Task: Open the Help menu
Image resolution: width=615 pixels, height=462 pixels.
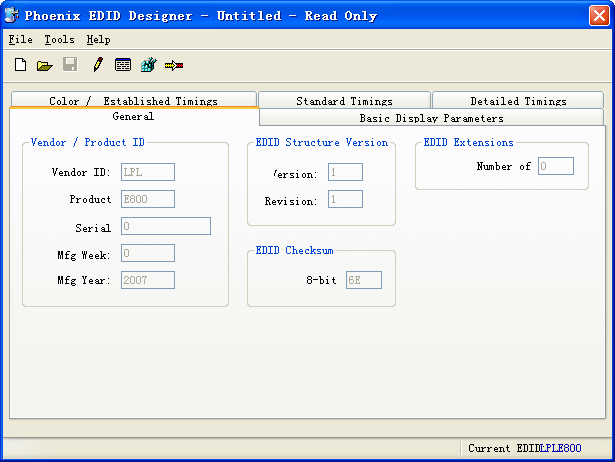Action: pos(98,40)
